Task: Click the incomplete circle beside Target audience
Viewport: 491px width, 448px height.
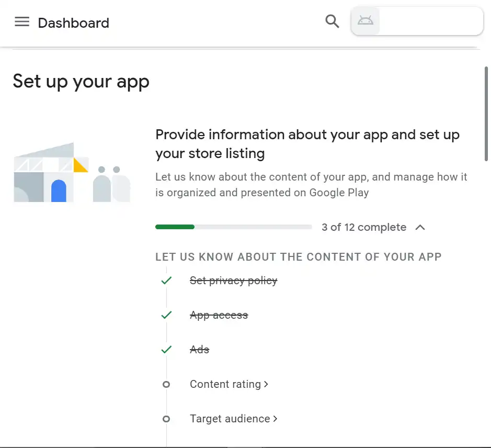Action: click(x=166, y=419)
